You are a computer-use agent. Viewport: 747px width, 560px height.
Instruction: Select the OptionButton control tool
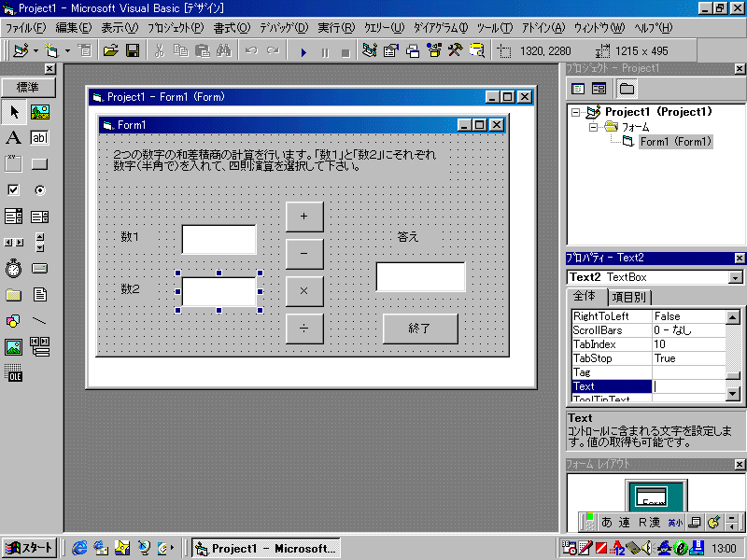click(x=40, y=190)
